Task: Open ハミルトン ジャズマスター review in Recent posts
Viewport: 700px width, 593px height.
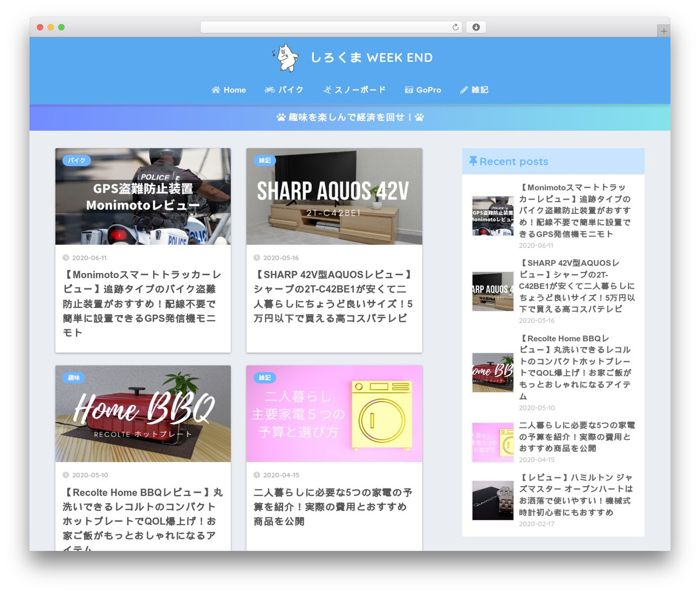Action: (576, 495)
